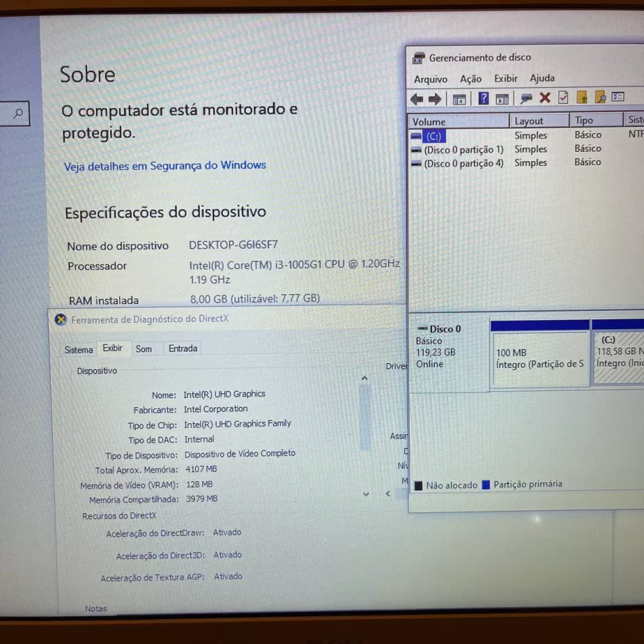The width and height of the screenshot is (644, 644).
Task: Open Help via the blue question mark icon
Action: pos(484,99)
